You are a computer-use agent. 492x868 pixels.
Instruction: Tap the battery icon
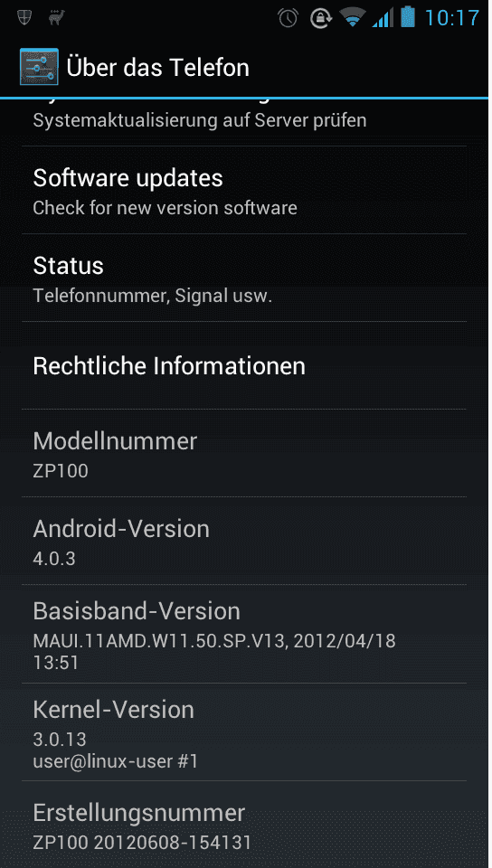pyautogui.click(x=408, y=16)
